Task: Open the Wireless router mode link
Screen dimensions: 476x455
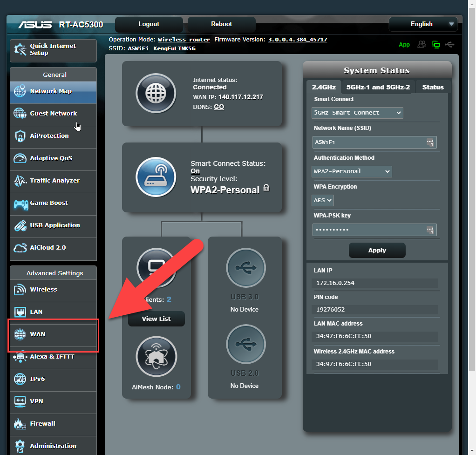Action: pyautogui.click(x=184, y=40)
